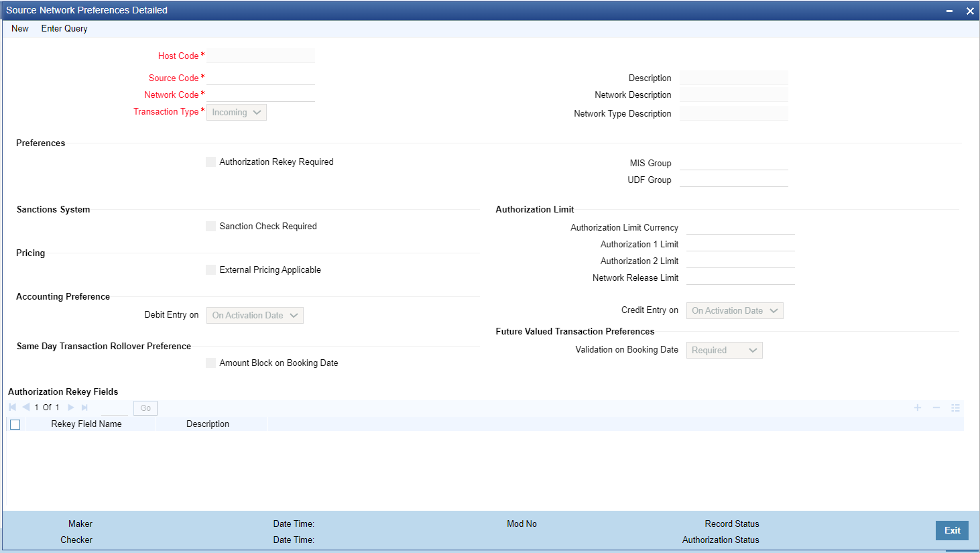Click the Description column header in table
This screenshot has width=980, height=553.
pos(208,424)
